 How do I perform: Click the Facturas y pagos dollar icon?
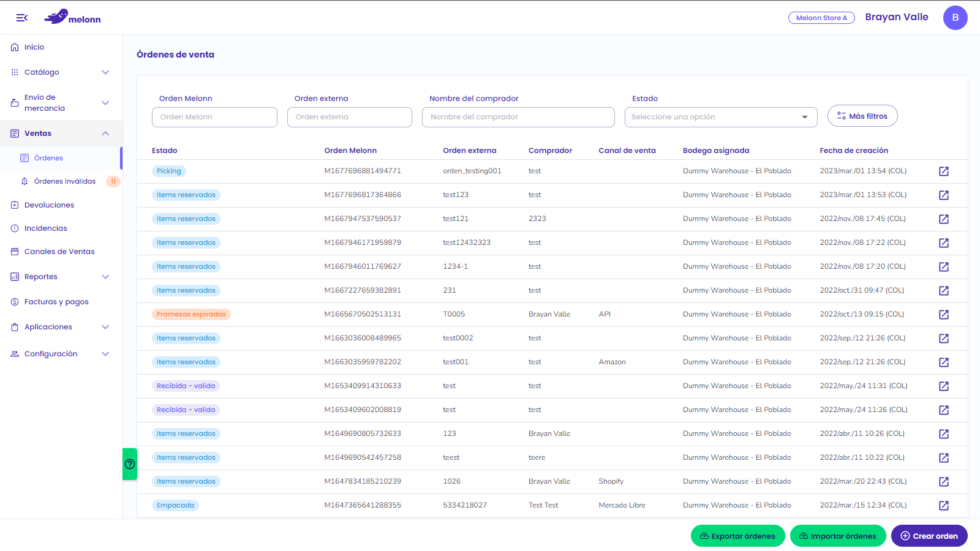[x=15, y=302]
